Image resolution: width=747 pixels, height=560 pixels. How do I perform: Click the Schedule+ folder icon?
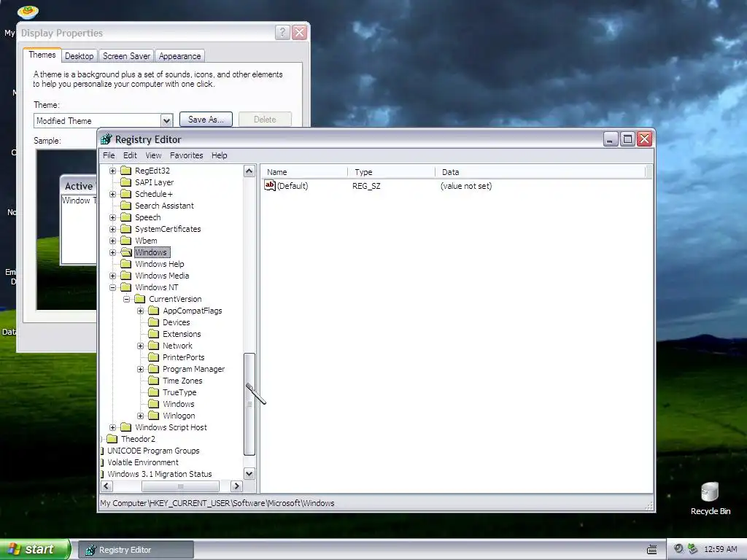(x=125, y=194)
